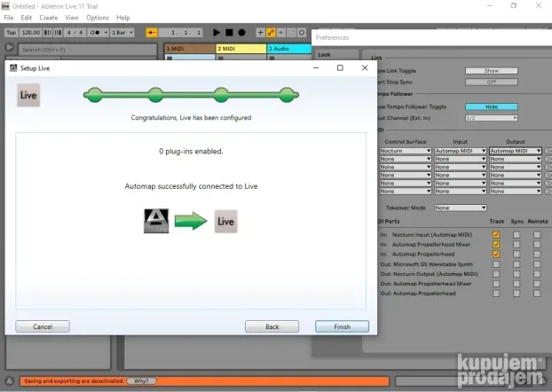Open the Help menu

(x=123, y=18)
